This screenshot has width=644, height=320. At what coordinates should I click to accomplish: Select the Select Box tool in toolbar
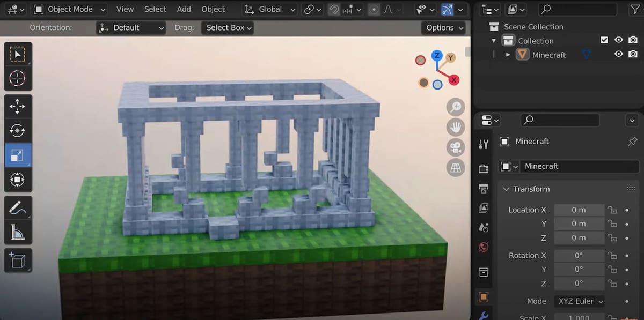coord(18,54)
